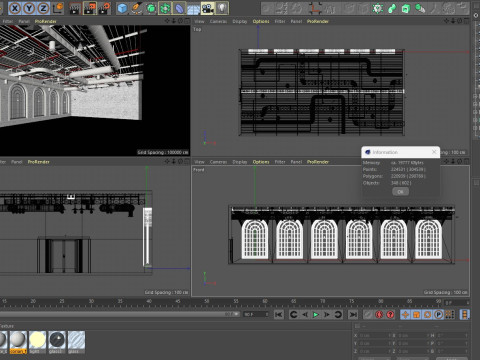Maximize the perspective viewport with toggle icon
This screenshot has width=480, height=360.
[x=187, y=21]
